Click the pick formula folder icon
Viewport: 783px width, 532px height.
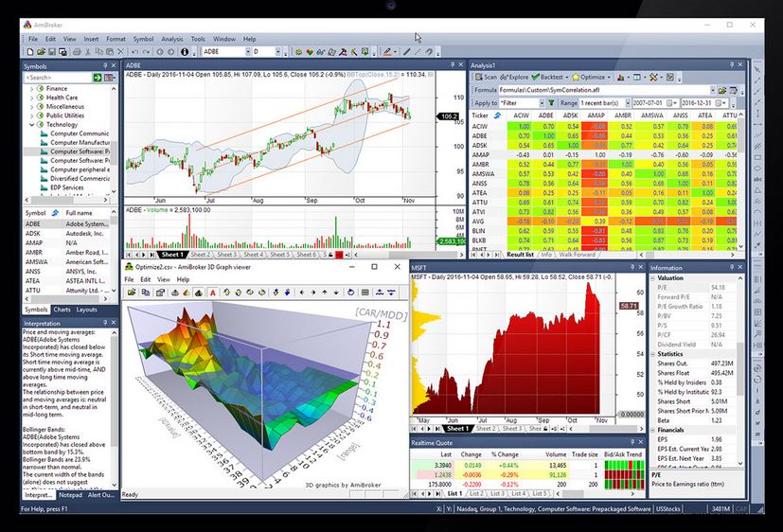722,90
